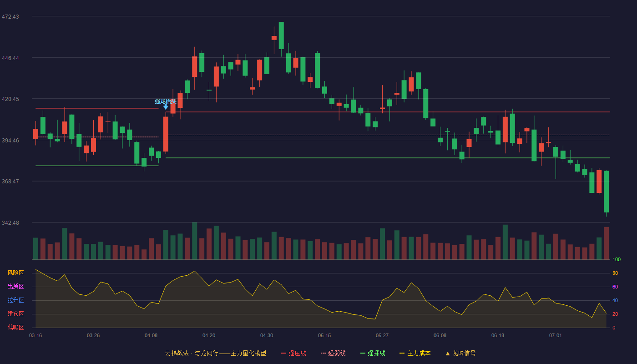This screenshot has height=364, width=637.
Task: Click the 342.48 price axis label
Action: click(x=10, y=223)
